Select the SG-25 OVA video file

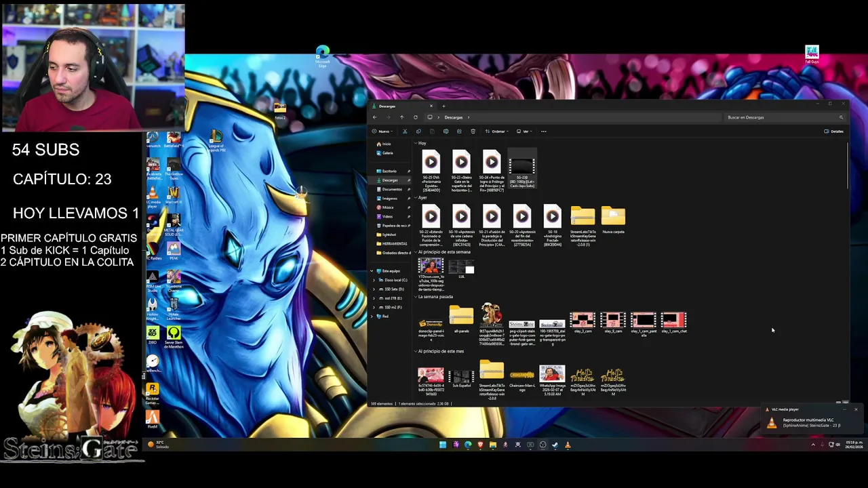tap(431, 171)
